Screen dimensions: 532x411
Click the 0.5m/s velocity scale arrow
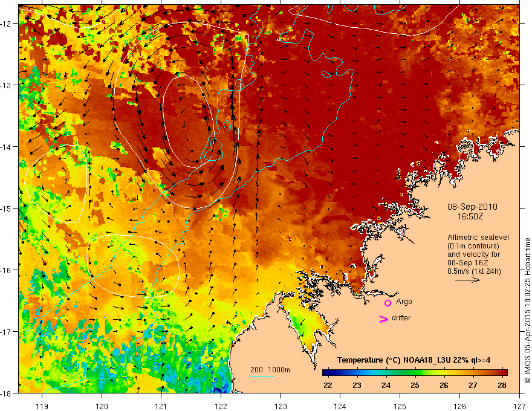click(x=467, y=280)
